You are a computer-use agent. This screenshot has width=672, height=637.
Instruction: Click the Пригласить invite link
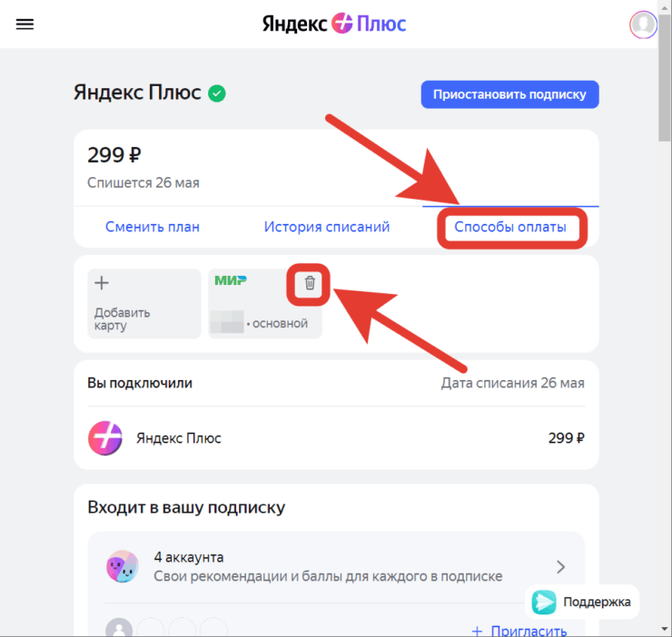click(520, 631)
